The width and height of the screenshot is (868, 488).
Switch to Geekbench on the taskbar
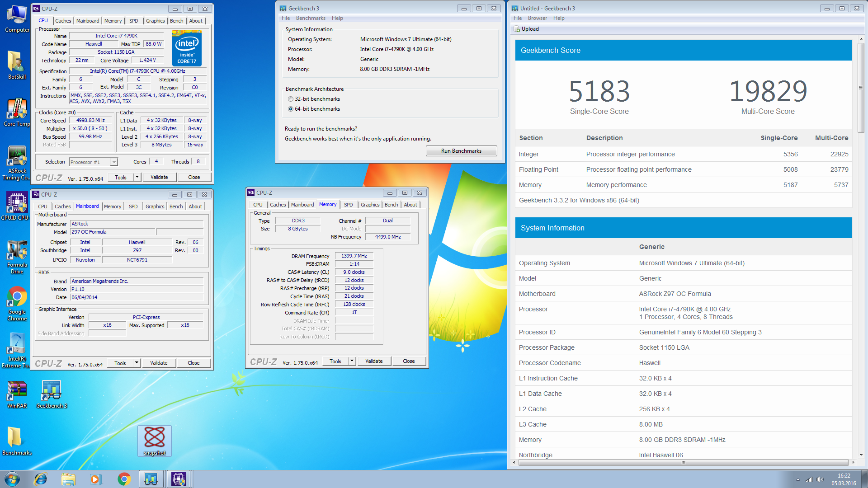(151, 479)
